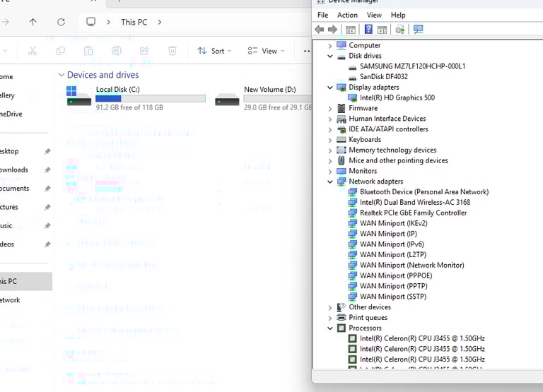Select Bluetooth Device (Personal Area Network)
This screenshot has height=392, width=543.
(424, 191)
